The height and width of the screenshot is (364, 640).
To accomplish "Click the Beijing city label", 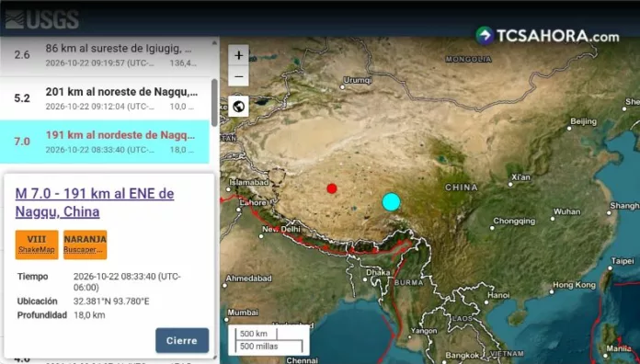I will pyautogui.click(x=583, y=121).
